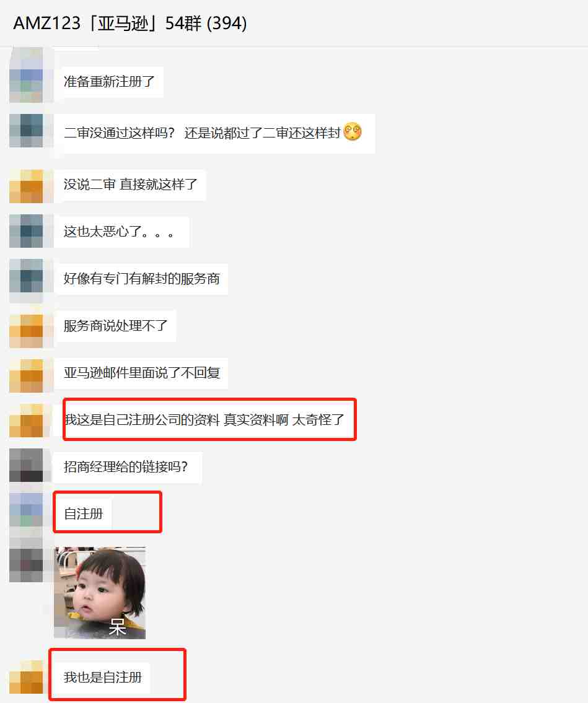The height and width of the screenshot is (703, 588).
Task: Click the dizzy-eyes emoji in the message
Action: tap(353, 131)
